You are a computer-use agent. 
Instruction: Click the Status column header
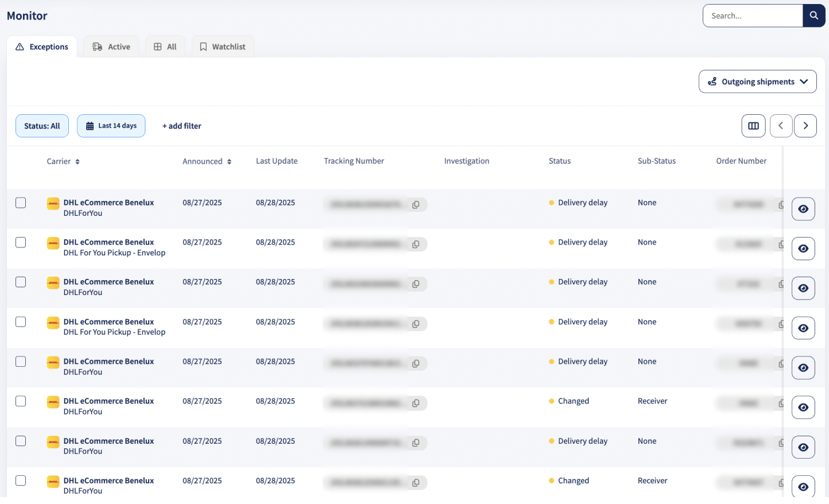click(560, 161)
